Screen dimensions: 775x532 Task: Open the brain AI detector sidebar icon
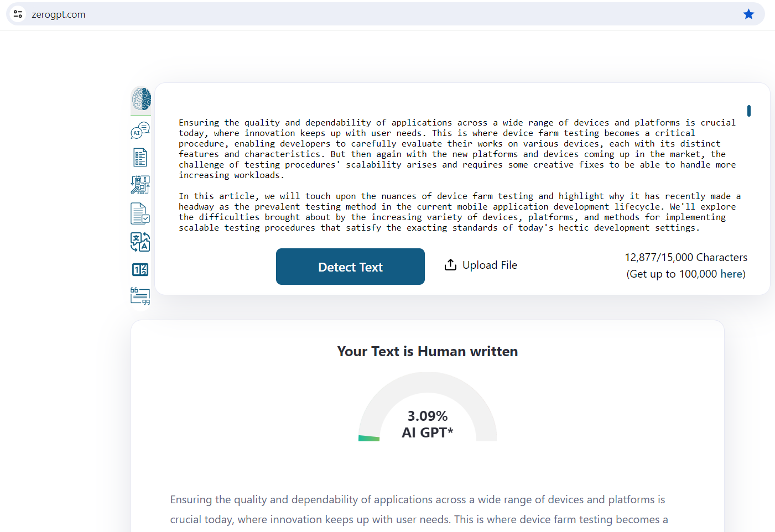pos(141,100)
